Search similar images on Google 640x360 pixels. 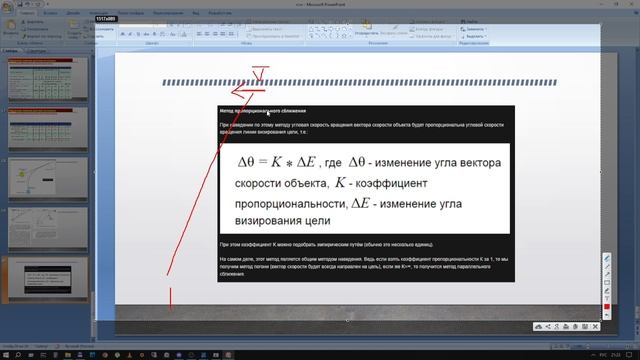click(557, 327)
